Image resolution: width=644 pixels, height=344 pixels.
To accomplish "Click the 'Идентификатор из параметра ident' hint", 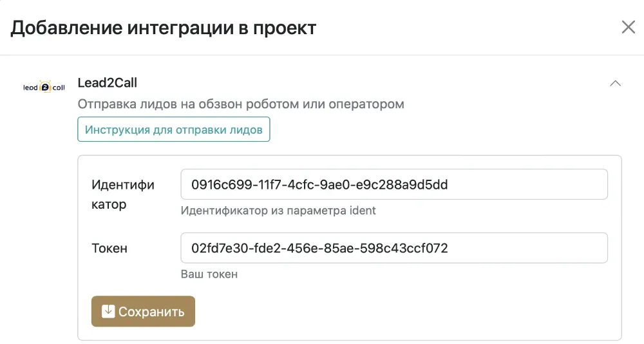I will point(278,211).
